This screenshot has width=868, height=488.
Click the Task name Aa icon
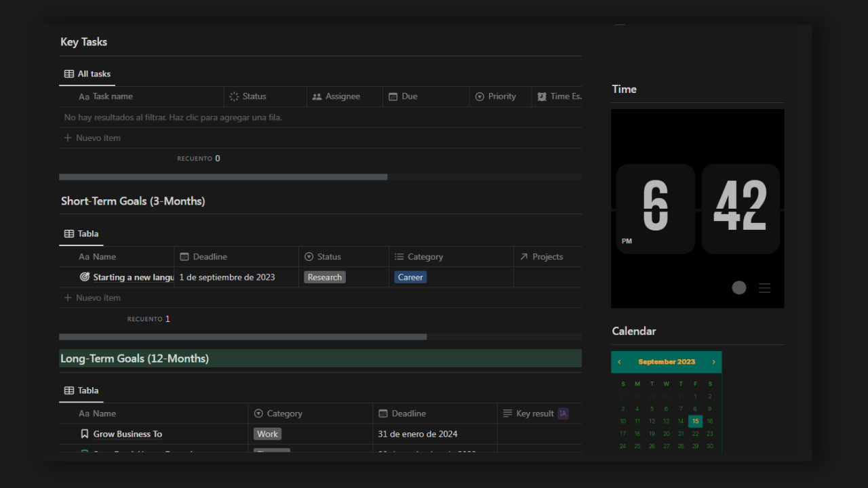tap(84, 97)
